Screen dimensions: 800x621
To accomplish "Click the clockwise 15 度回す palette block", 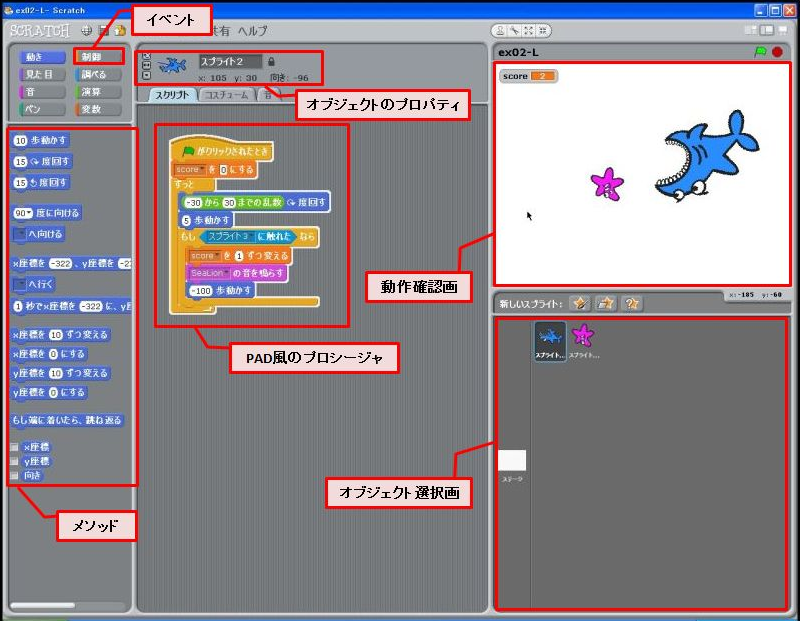I will tap(41, 161).
